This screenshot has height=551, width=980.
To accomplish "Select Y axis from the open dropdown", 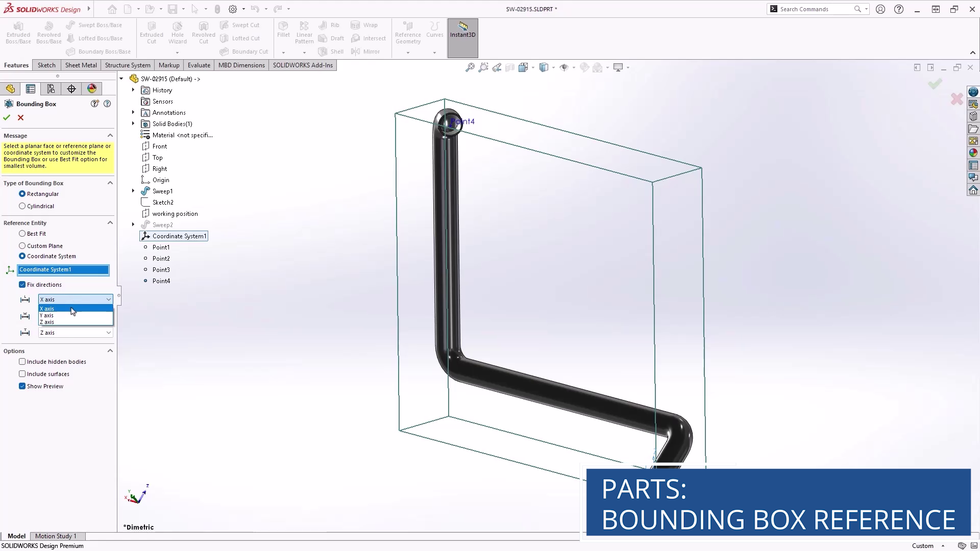I will [x=46, y=315].
